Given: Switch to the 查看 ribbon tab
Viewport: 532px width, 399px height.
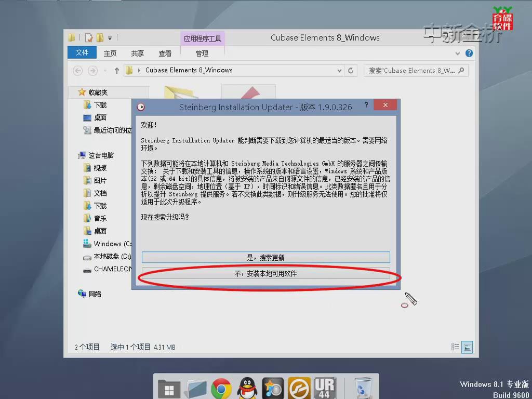Looking at the screenshot, I should (x=165, y=54).
